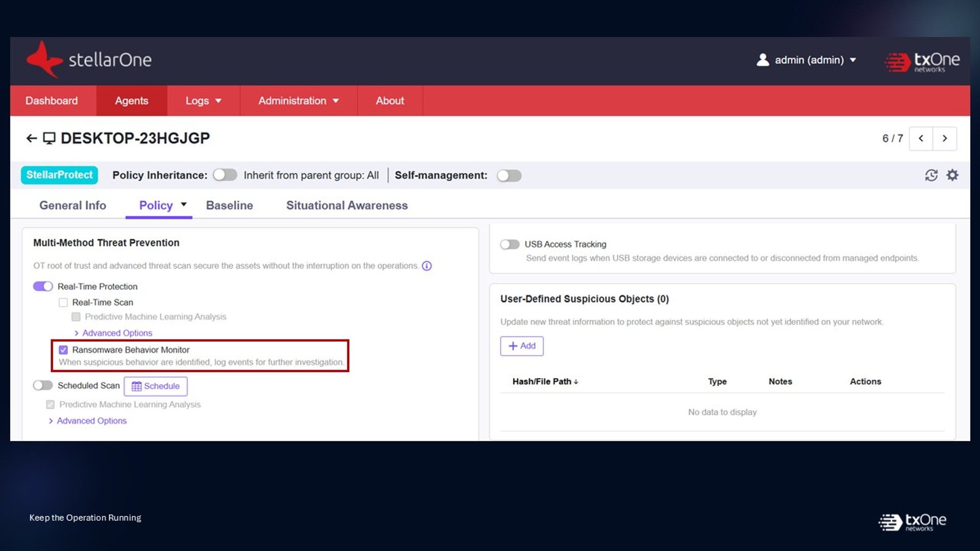Click the sync refresh icon

(931, 176)
